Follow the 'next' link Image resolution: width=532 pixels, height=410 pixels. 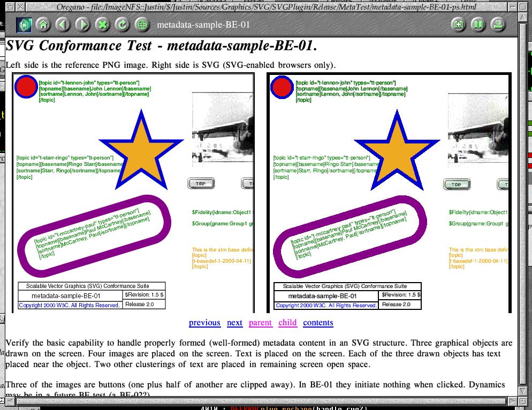click(x=234, y=323)
